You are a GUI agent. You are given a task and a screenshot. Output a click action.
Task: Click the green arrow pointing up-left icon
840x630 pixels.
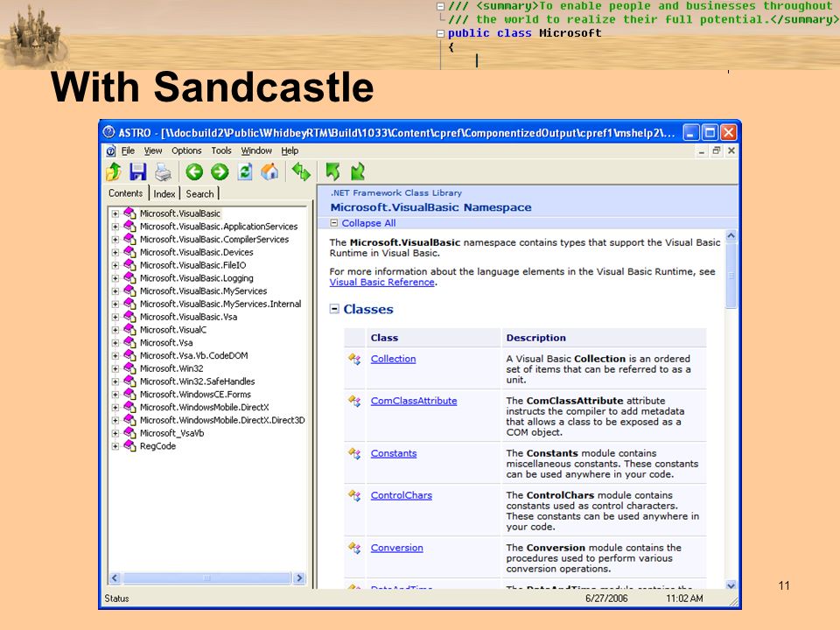tap(332, 172)
